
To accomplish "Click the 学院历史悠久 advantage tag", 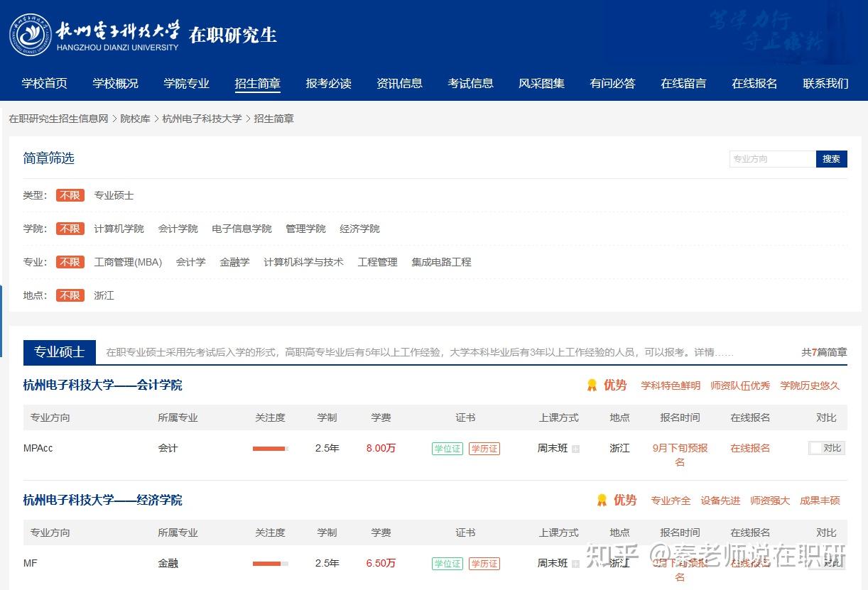I will coord(810,386).
